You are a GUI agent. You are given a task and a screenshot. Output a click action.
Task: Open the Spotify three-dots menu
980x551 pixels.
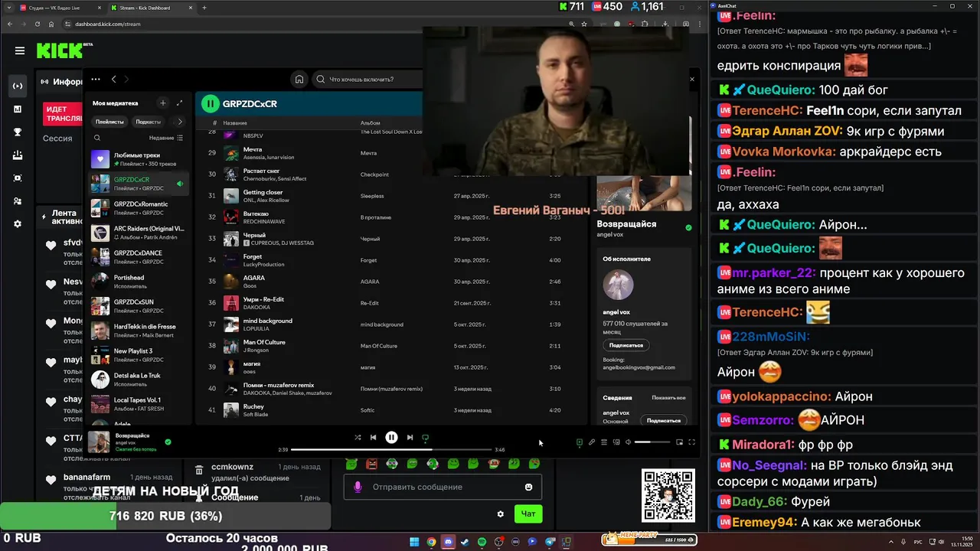tap(95, 79)
